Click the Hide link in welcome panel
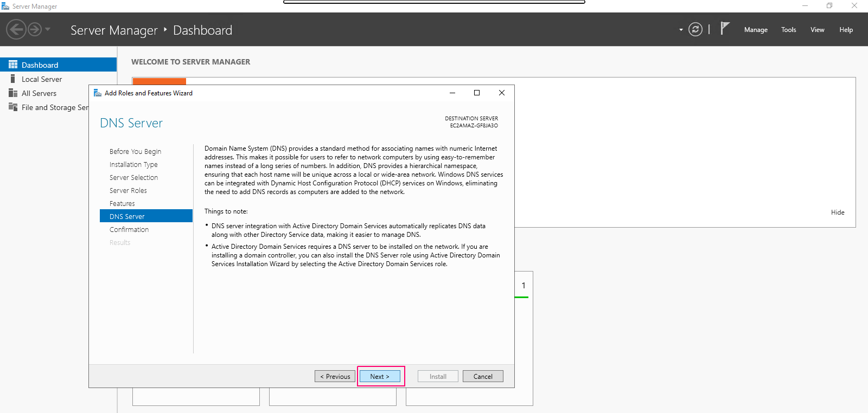868x413 pixels. pyautogui.click(x=838, y=212)
